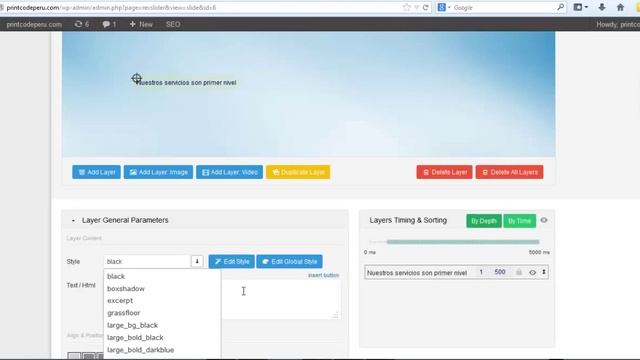Click the Style input field showing black
Image resolution: width=640 pixels, height=360 pixels.
pos(147,262)
